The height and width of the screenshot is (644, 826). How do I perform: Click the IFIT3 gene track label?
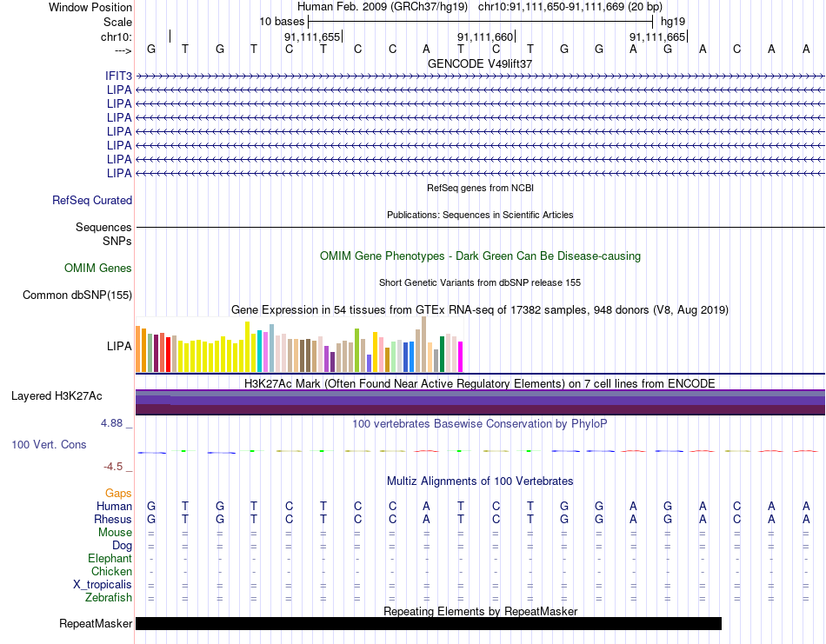[118, 76]
